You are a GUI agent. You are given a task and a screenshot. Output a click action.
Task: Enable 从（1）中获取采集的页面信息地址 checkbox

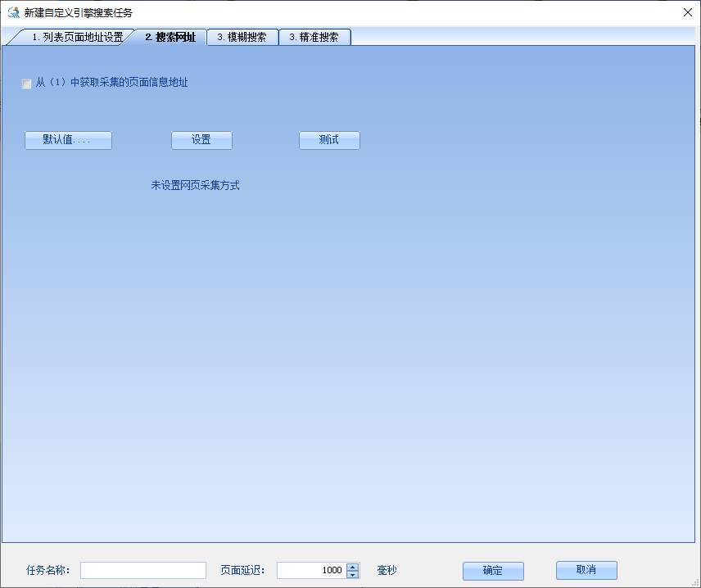tap(26, 84)
